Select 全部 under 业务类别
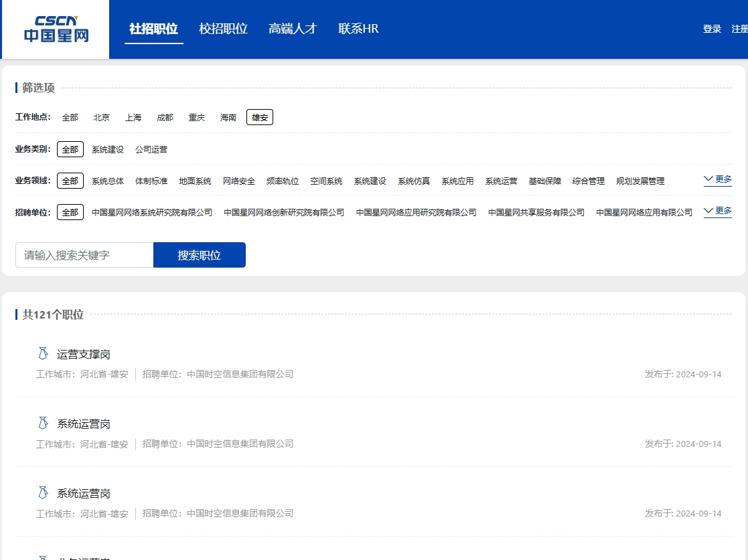 point(70,149)
